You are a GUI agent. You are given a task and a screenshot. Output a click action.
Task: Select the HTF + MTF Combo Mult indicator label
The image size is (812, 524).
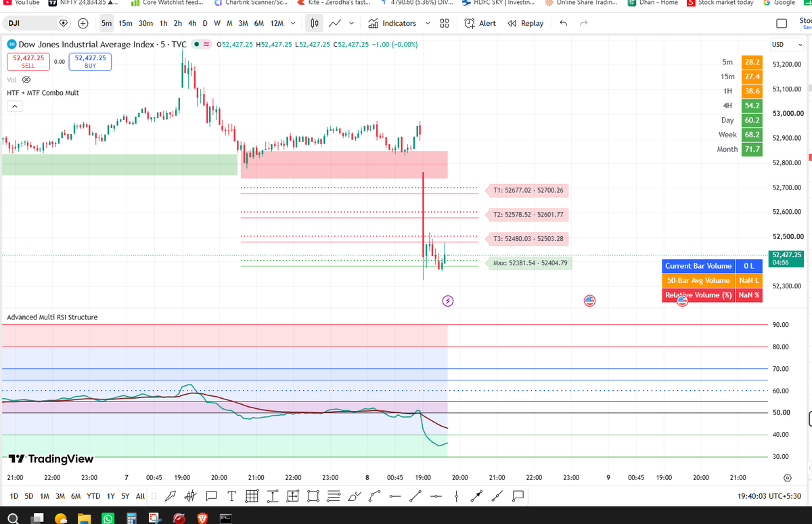pyautogui.click(x=43, y=92)
